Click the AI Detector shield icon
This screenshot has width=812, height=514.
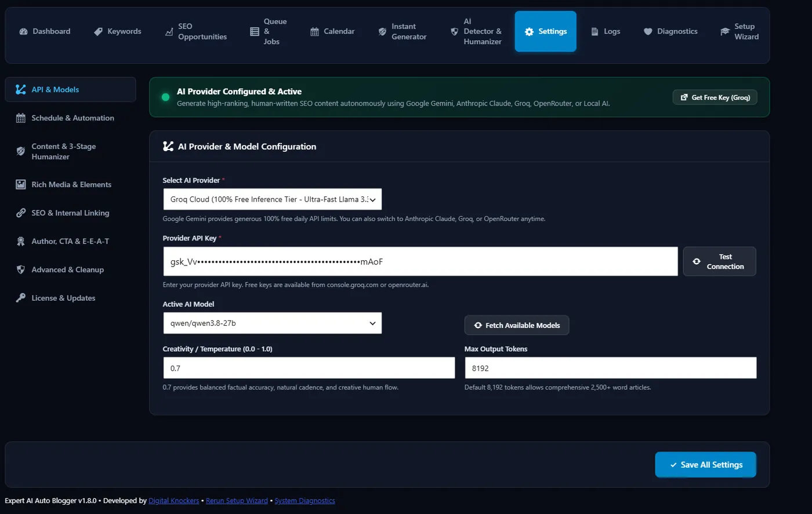[x=454, y=31]
